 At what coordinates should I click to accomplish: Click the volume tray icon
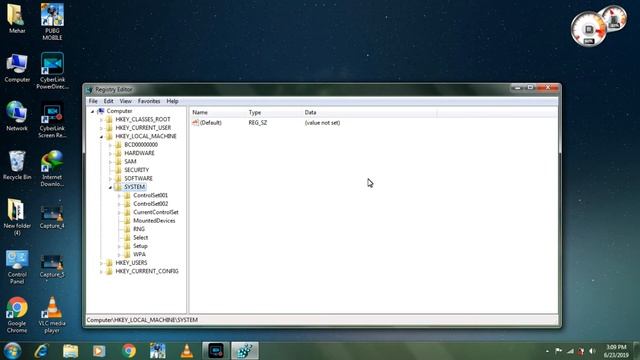click(x=592, y=351)
